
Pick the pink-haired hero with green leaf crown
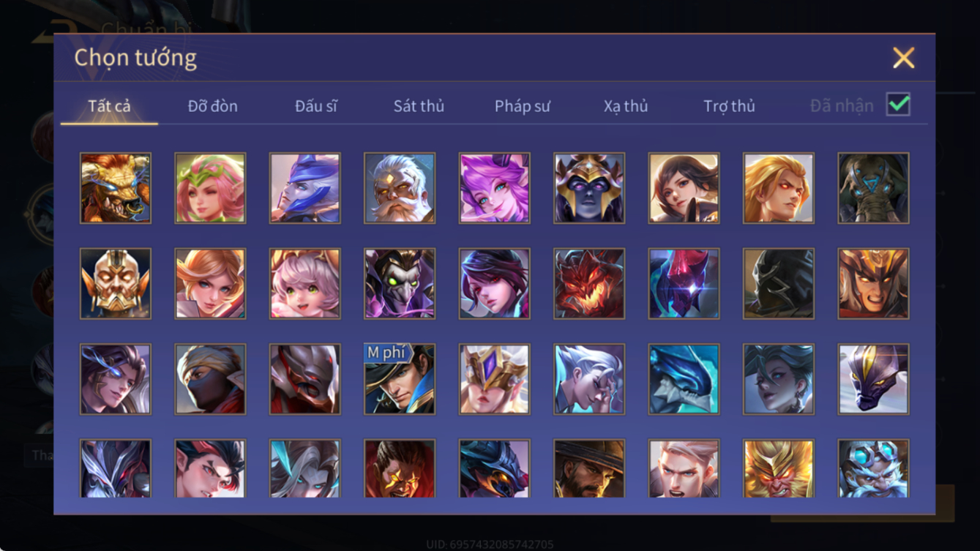tap(210, 188)
